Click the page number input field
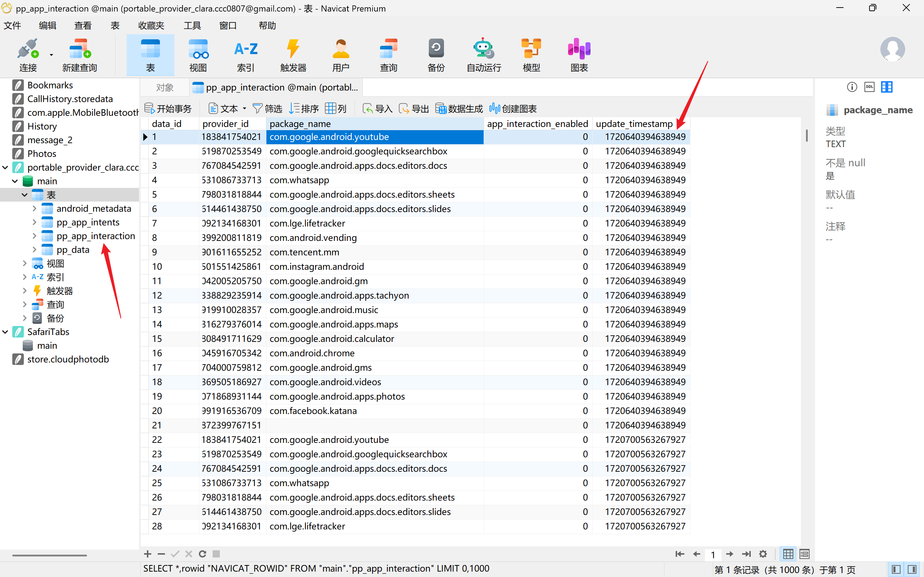924x577 pixels. [712, 554]
